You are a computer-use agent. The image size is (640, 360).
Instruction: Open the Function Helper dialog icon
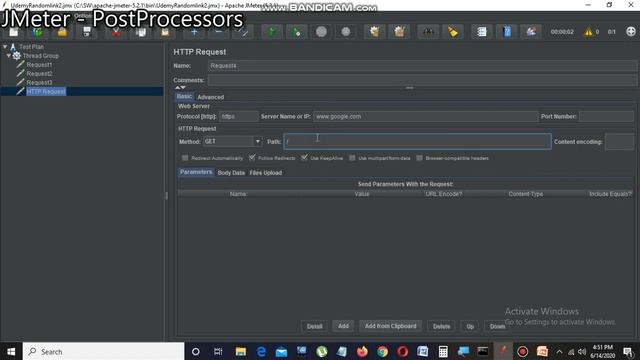[x=482, y=32]
